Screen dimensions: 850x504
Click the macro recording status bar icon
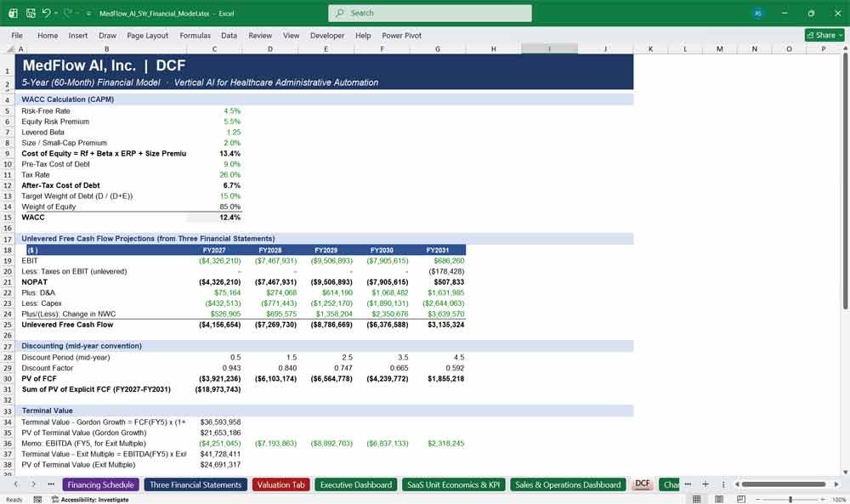37,499
